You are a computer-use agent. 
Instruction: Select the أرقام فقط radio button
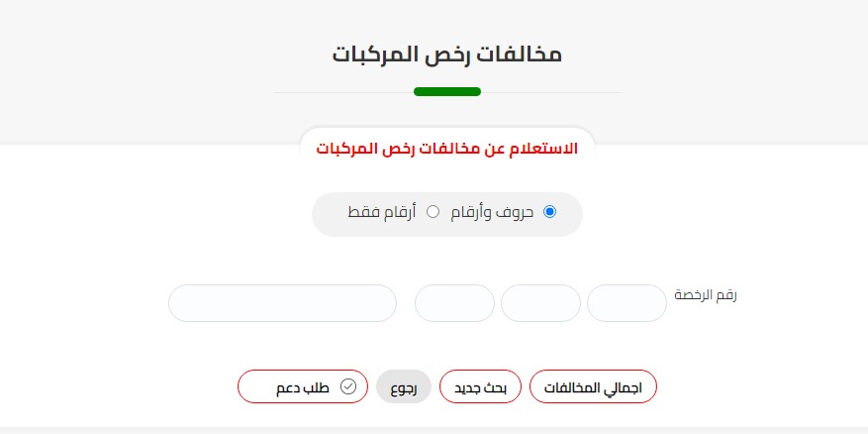click(433, 212)
